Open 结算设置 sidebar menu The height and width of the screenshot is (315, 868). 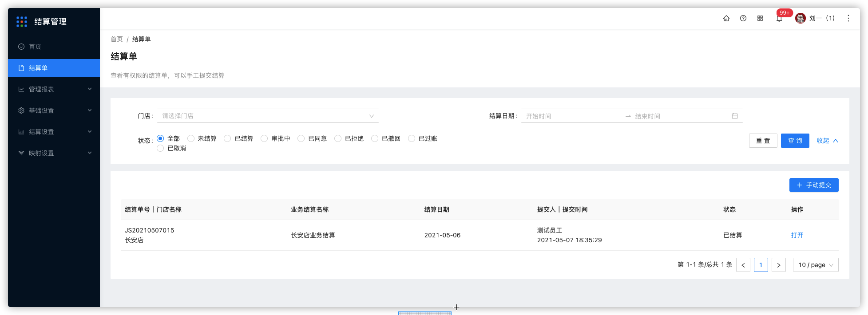click(x=54, y=132)
